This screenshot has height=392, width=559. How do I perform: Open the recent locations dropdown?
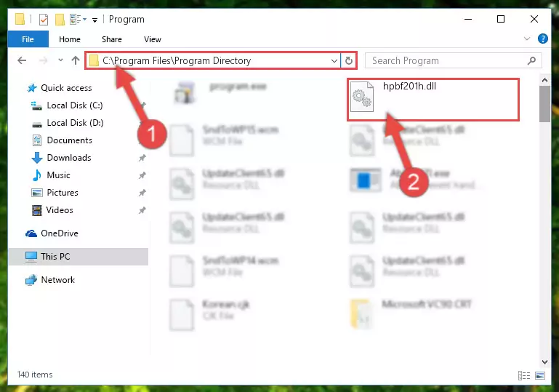[60, 60]
